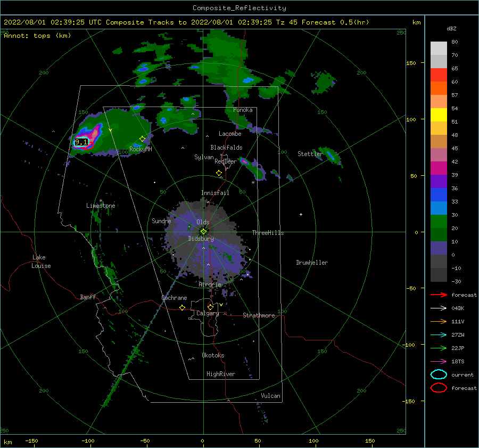The width and height of the screenshot is (479, 448).
Task: Click the yellow diamond marker above Calgary
Action: [x=210, y=307]
